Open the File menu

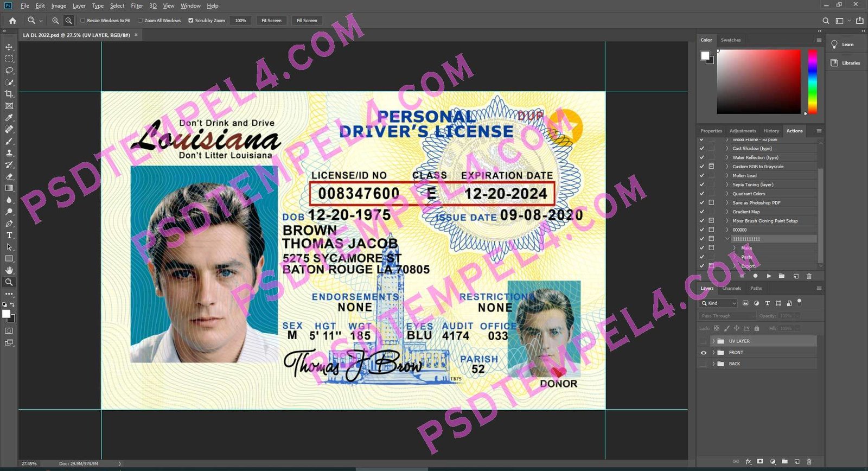point(25,6)
